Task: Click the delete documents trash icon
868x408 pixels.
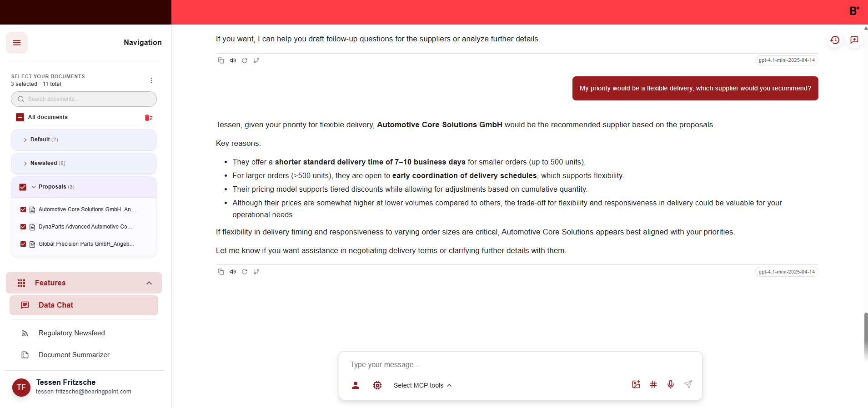Action: pyautogui.click(x=148, y=118)
